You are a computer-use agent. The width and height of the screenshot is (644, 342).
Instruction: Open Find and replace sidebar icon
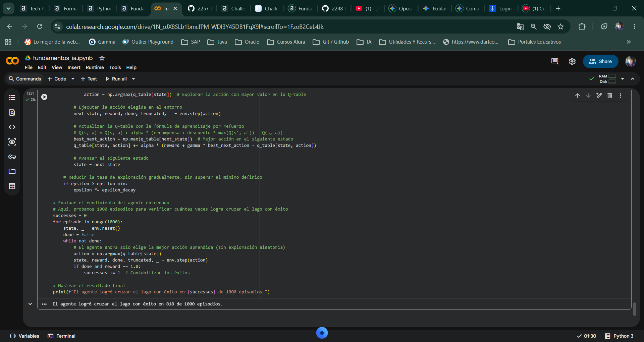12,112
